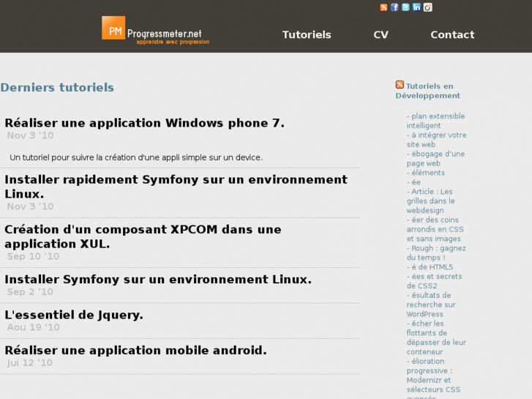Click the orange PM logo square
This screenshot has width=532, height=399.
point(113,29)
